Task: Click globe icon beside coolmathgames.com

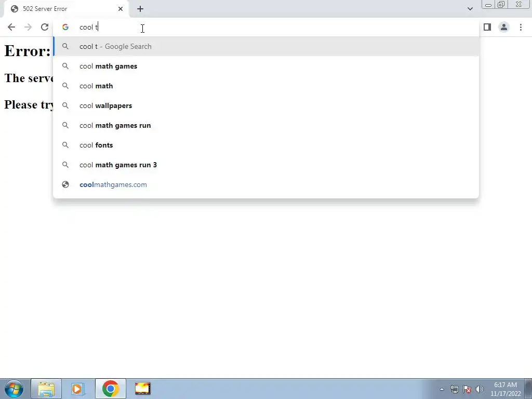Action: tap(65, 184)
